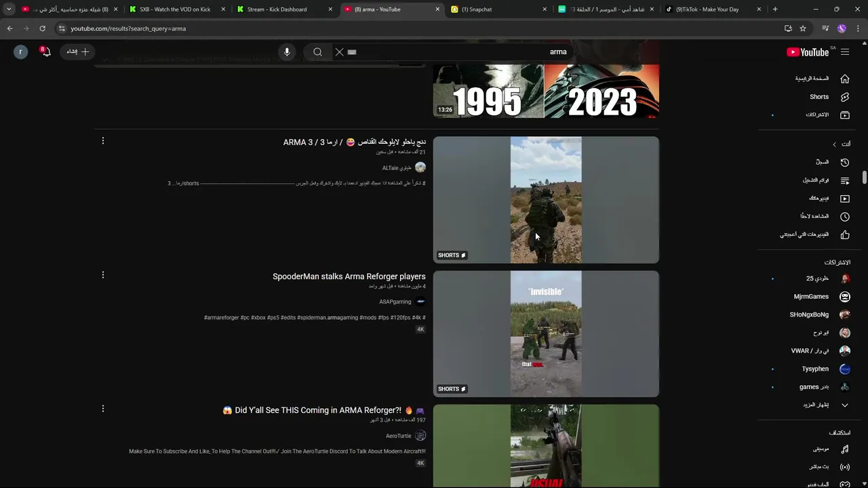Open a new browser tab

point(775,9)
